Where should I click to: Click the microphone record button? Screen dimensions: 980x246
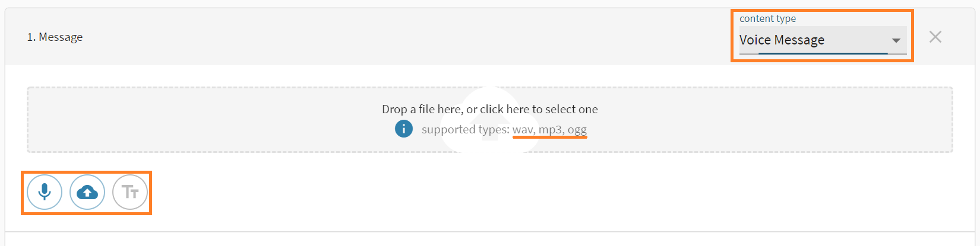(45, 192)
